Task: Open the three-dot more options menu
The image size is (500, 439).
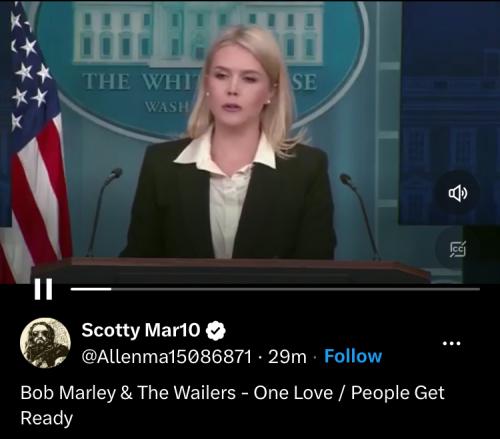Action: coord(452,343)
